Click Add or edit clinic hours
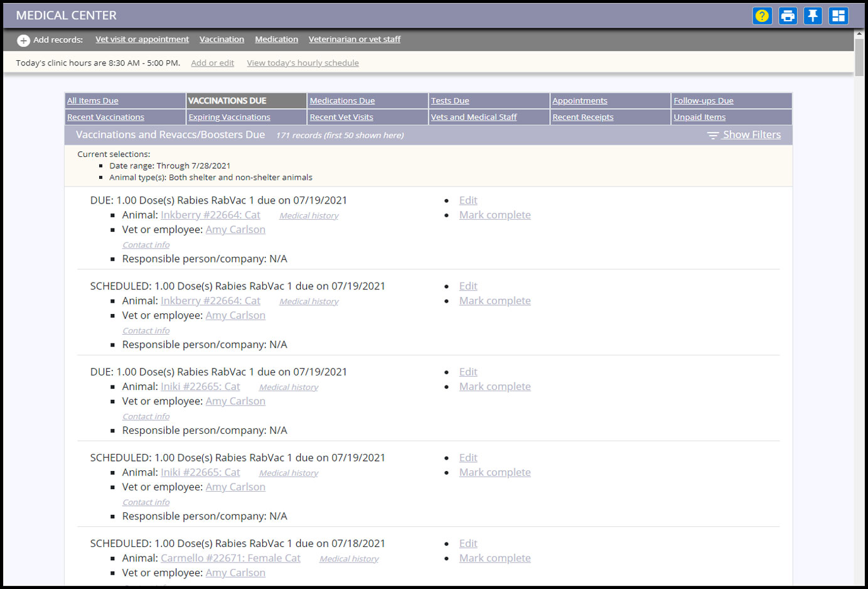Image resolution: width=868 pixels, height=589 pixels. 212,63
